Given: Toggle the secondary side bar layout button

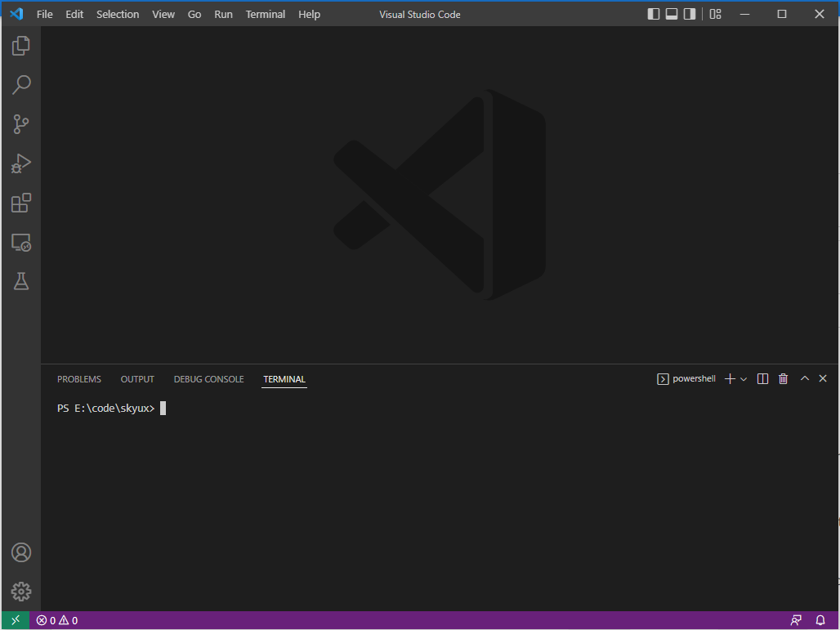Looking at the screenshot, I should pyautogui.click(x=690, y=14).
